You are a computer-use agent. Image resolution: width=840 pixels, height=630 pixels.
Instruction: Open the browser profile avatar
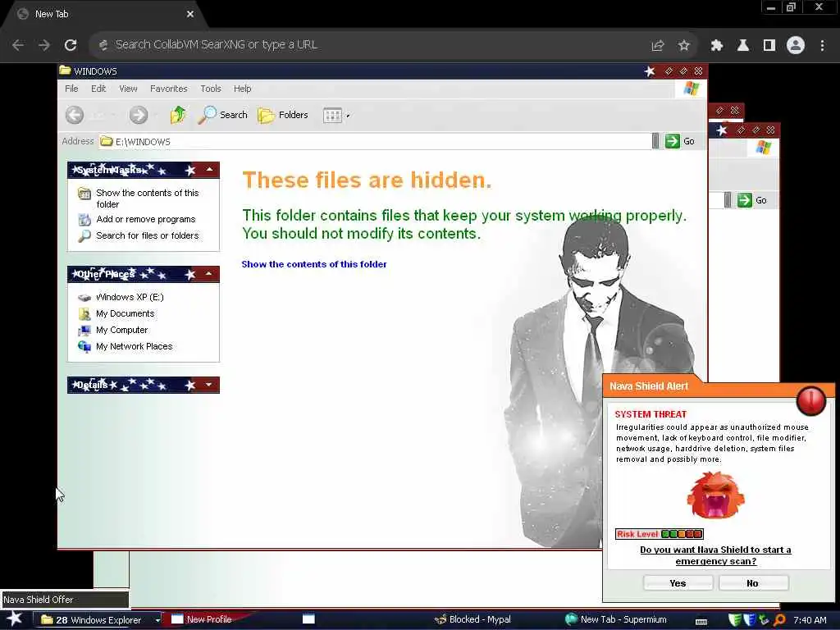tap(796, 46)
